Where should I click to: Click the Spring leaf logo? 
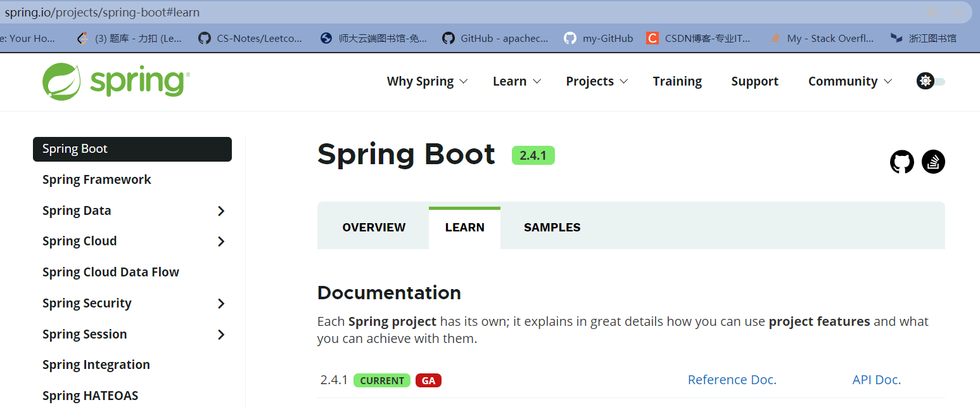click(x=61, y=82)
